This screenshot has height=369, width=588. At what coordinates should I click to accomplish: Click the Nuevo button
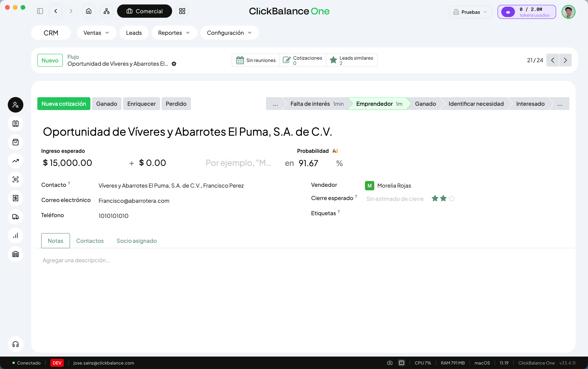point(50,60)
